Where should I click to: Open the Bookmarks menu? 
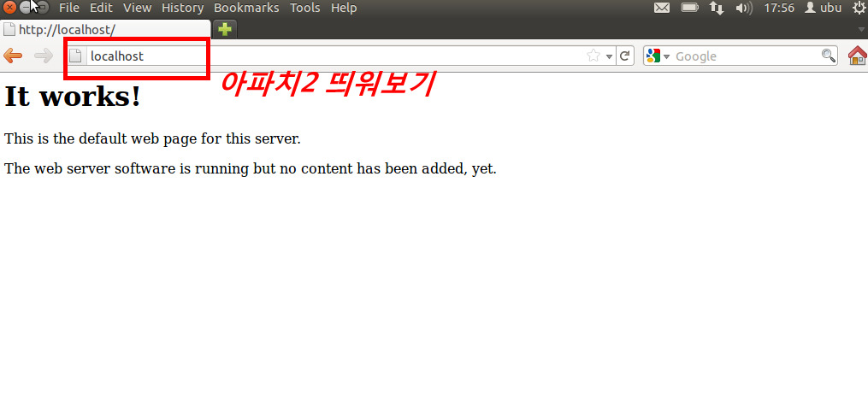coord(246,9)
